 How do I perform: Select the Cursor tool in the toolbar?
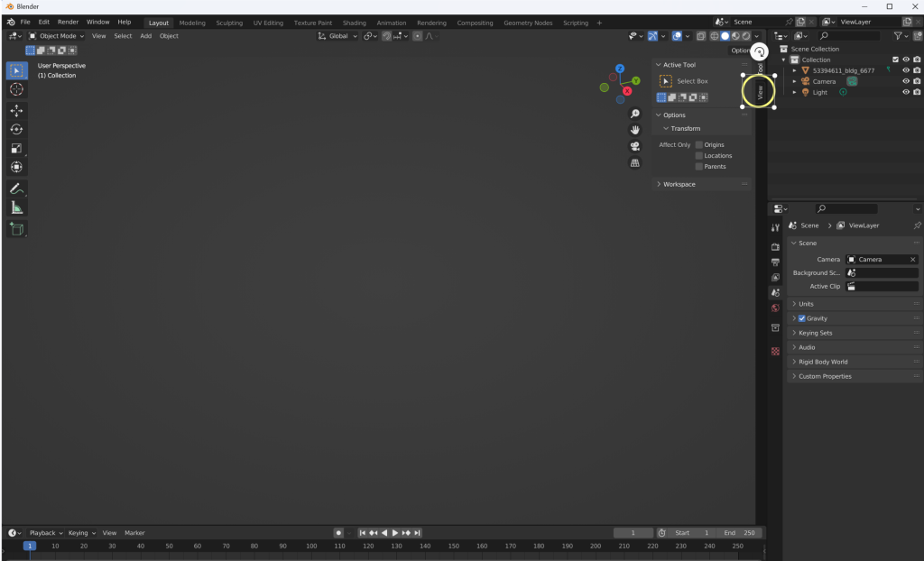click(16, 90)
